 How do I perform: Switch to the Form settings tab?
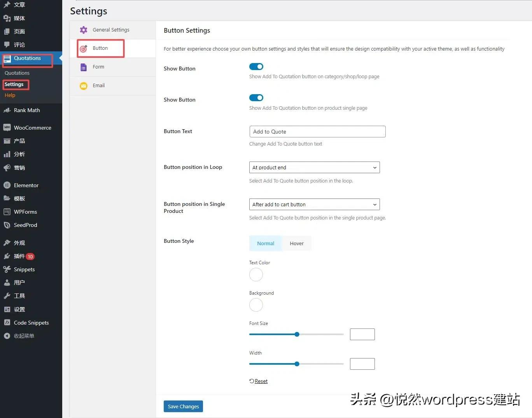(113, 67)
